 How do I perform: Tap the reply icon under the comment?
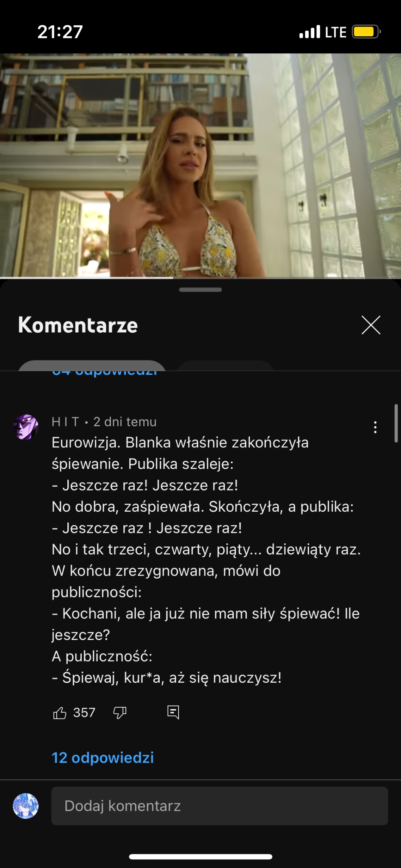pos(173,713)
